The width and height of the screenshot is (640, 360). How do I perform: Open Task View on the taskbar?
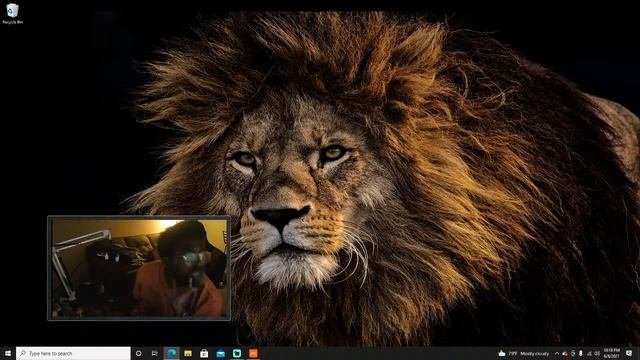click(155, 353)
